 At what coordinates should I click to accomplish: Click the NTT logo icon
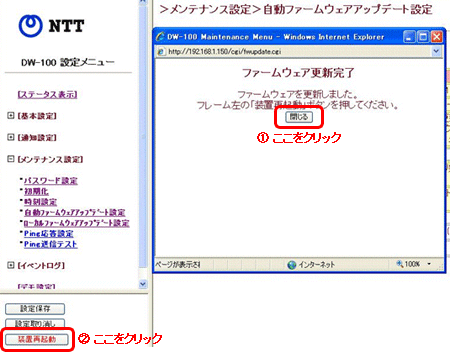(31, 26)
